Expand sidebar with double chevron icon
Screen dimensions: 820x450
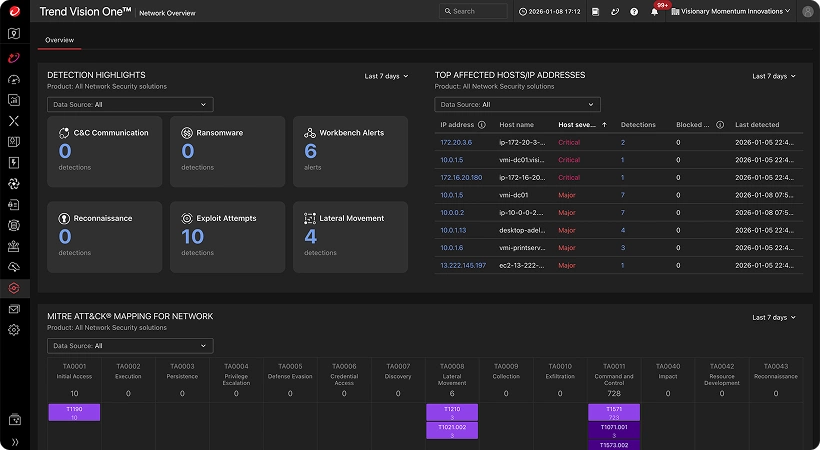pos(14,441)
